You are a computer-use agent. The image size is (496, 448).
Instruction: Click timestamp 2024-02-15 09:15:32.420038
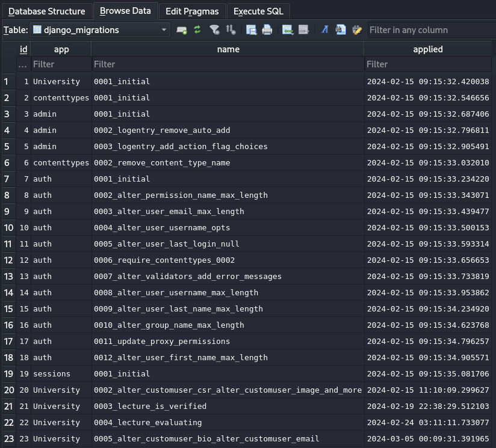[428, 82]
